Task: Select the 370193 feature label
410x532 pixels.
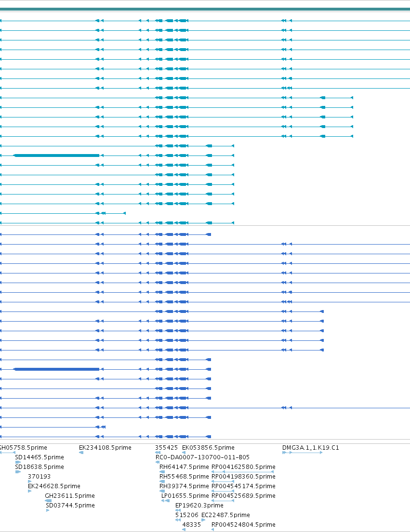Action: point(39,476)
